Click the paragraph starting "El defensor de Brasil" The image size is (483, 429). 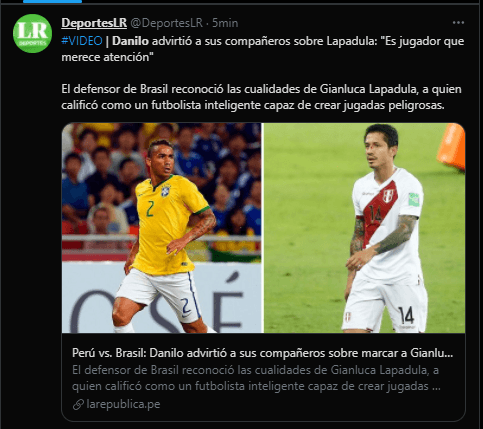(x=261, y=97)
